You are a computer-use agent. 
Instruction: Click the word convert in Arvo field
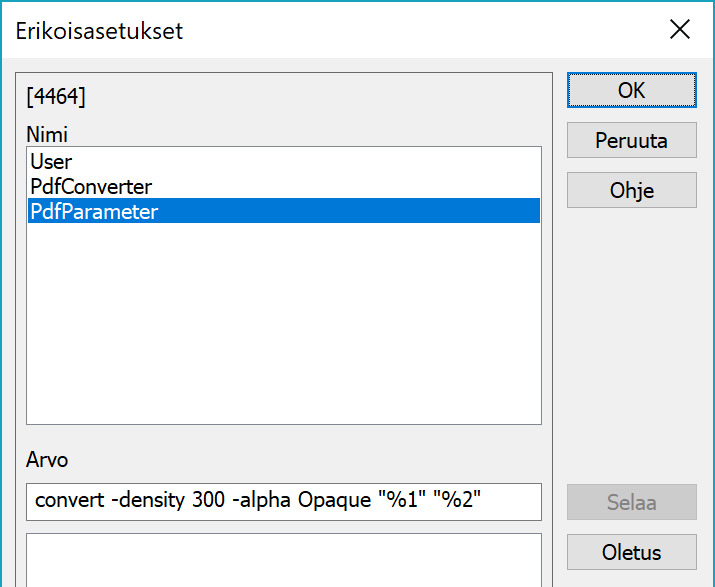[68, 500]
